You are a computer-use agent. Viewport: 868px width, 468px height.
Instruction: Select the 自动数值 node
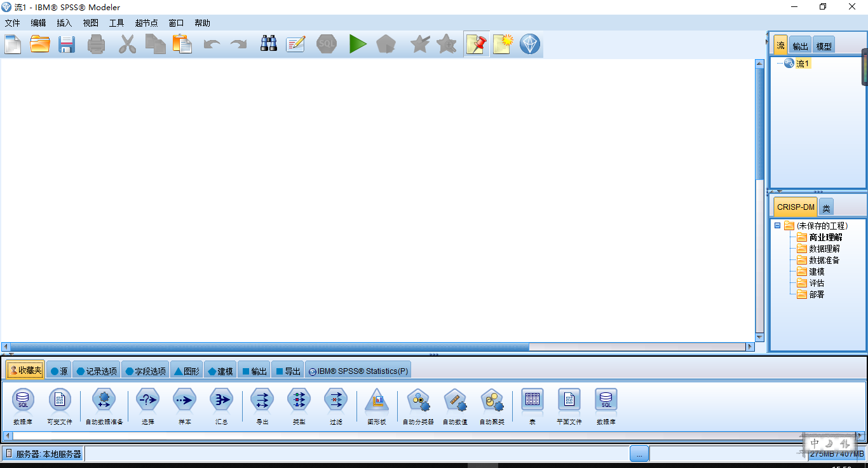(x=455, y=405)
